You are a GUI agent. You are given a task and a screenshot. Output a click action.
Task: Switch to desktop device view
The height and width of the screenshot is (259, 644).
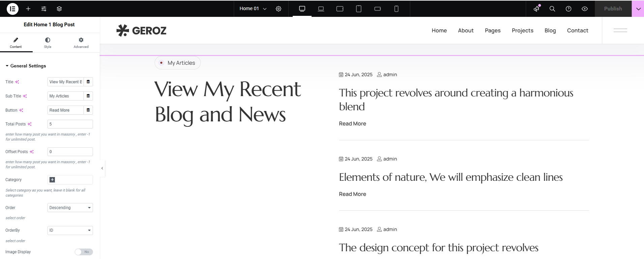[x=302, y=9]
